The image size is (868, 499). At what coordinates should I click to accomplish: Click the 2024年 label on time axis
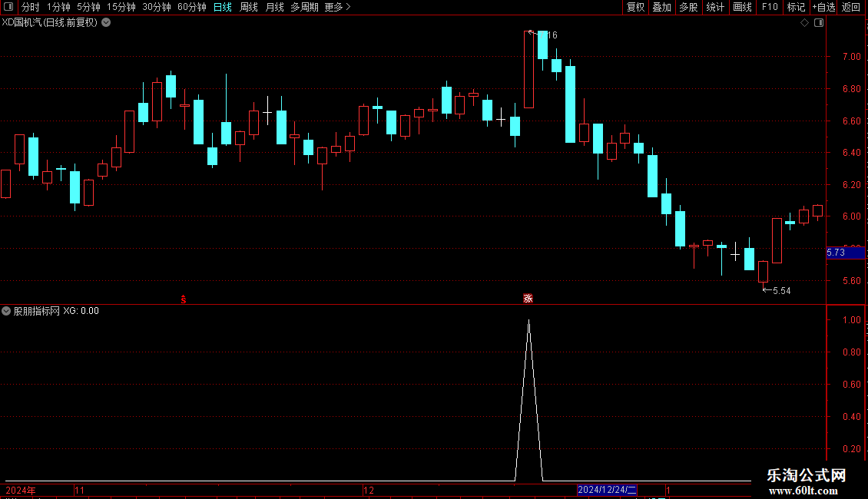pyautogui.click(x=21, y=490)
